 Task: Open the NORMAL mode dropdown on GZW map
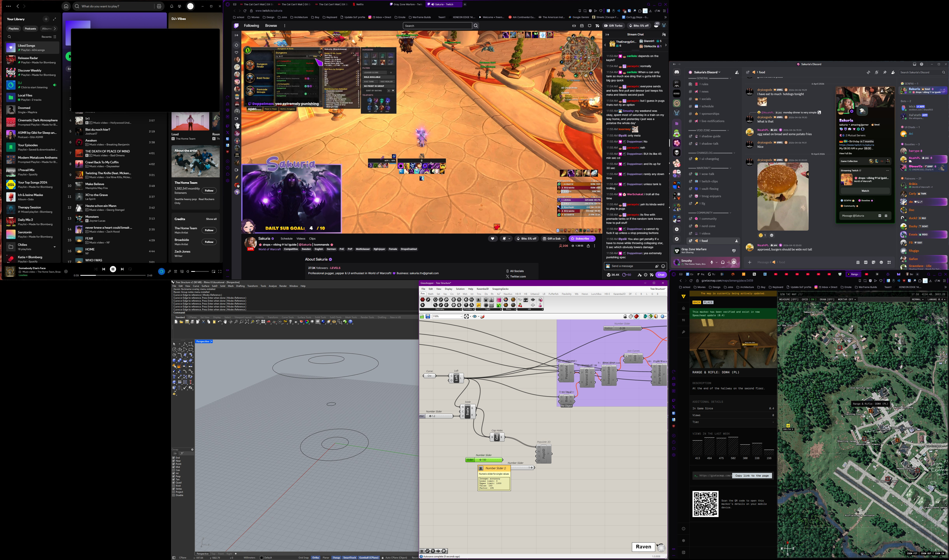(x=918, y=299)
